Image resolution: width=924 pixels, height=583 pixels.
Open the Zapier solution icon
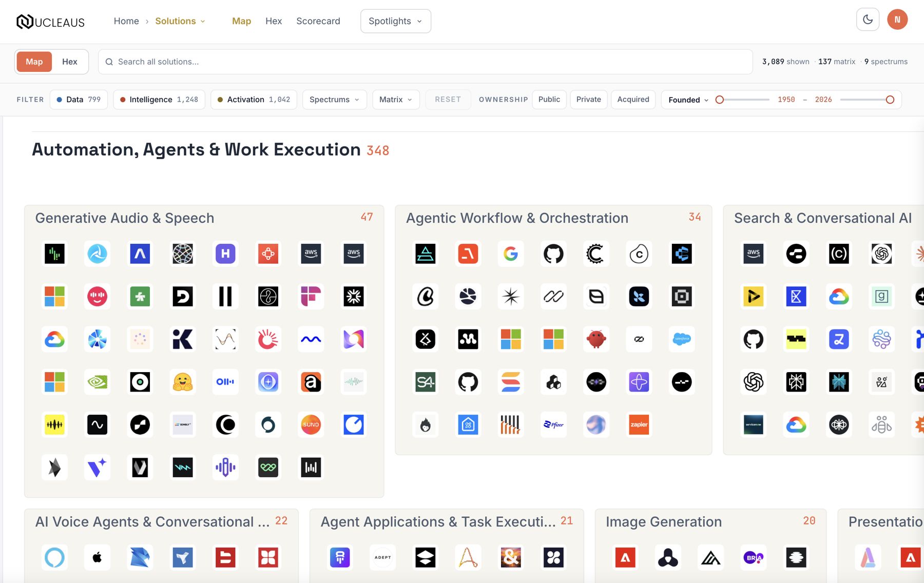[x=639, y=424]
